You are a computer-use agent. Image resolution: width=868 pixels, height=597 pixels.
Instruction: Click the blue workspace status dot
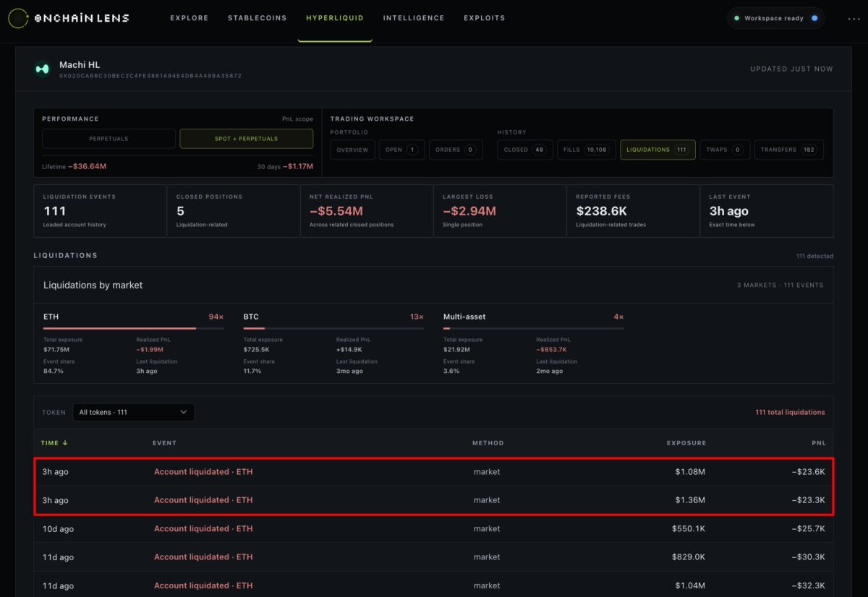814,18
